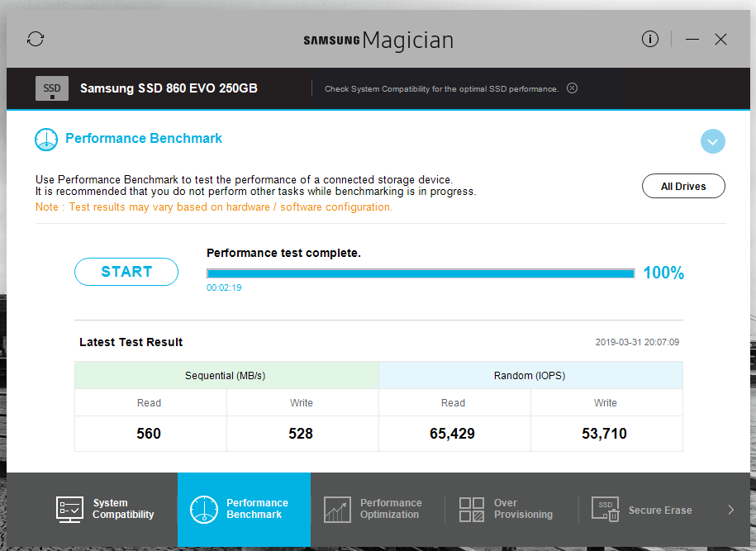This screenshot has width=756, height=551.
Task: Click the All Drives button
Action: click(683, 186)
